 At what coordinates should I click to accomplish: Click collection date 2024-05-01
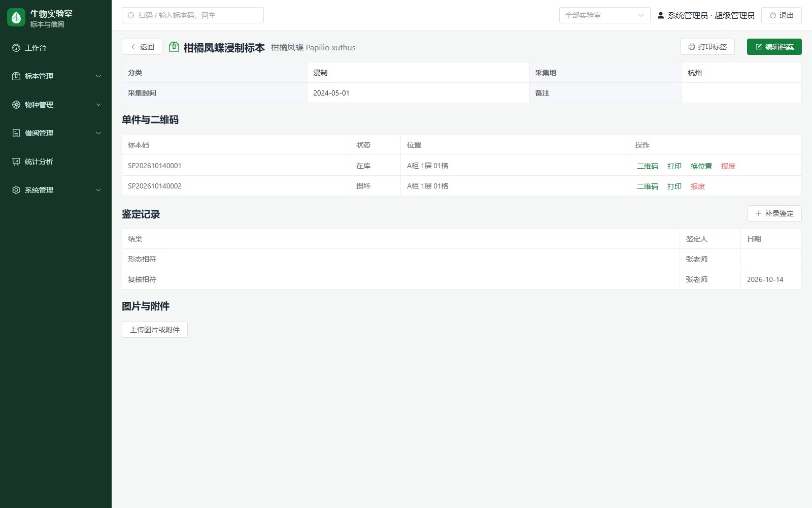pyautogui.click(x=331, y=93)
